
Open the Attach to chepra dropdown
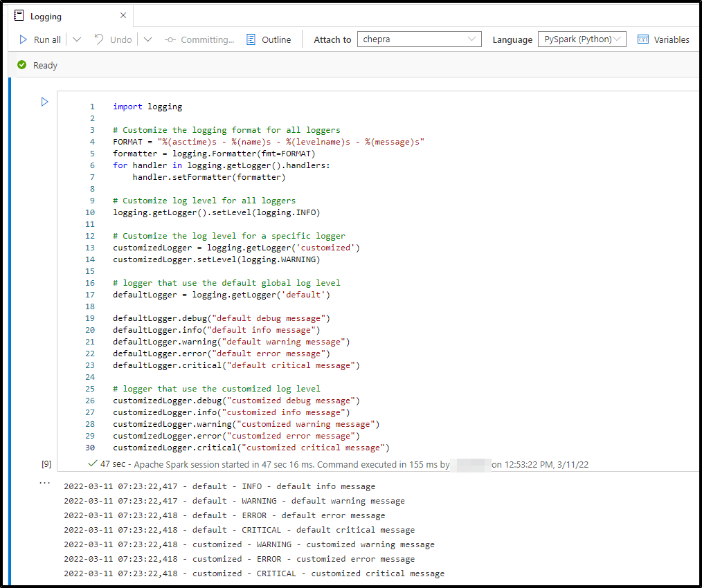coord(419,39)
